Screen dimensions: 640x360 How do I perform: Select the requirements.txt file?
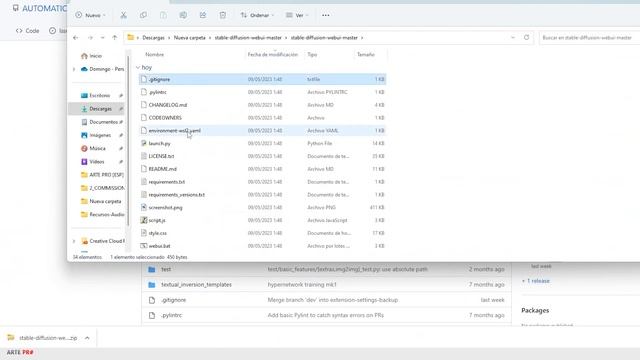(x=262, y=182)
